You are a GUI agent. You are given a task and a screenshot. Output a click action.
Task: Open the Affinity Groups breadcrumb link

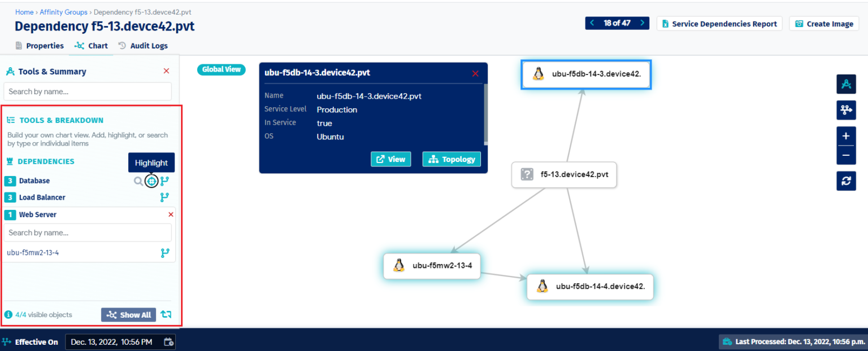[x=63, y=11]
